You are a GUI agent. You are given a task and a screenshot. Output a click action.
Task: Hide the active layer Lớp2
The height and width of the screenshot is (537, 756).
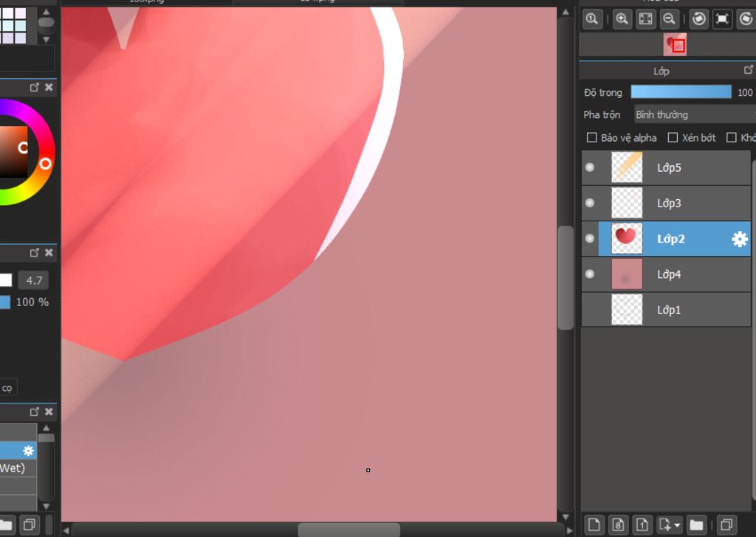coord(590,238)
